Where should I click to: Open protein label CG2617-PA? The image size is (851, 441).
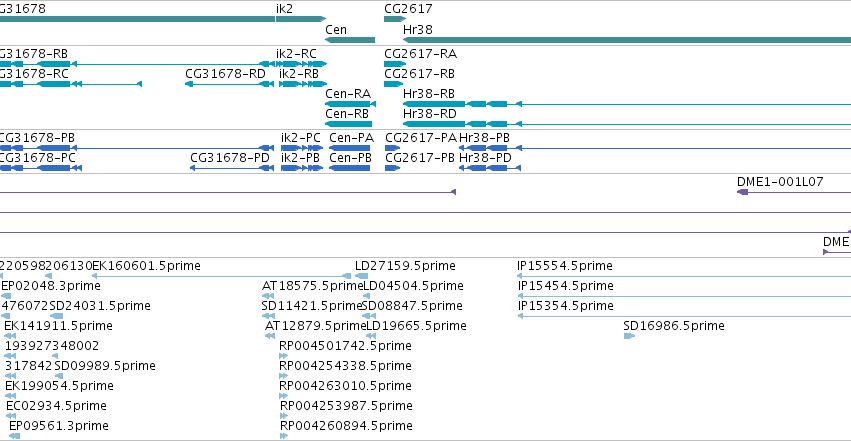pos(421,138)
